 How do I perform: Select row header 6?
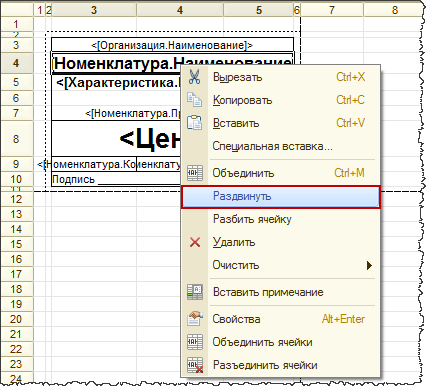click(17, 98)
